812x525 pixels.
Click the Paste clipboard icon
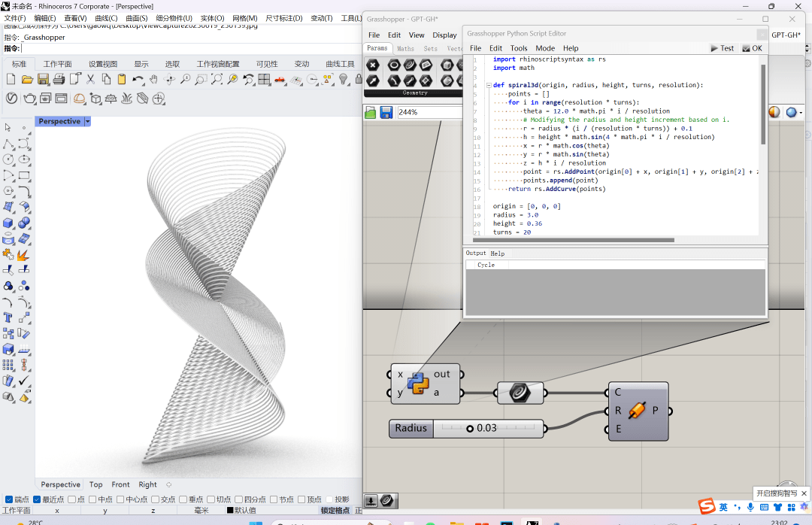(122, 79)
